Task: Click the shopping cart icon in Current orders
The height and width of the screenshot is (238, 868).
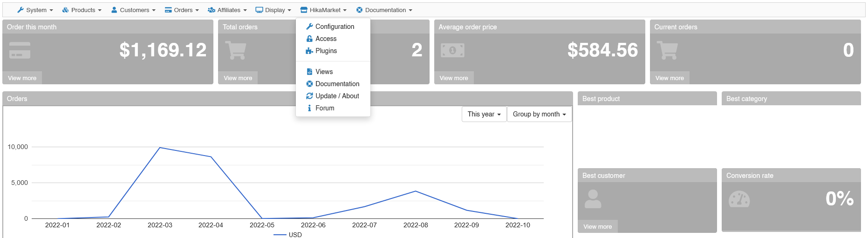Action: pyautogui.click(x=667, y=50)
